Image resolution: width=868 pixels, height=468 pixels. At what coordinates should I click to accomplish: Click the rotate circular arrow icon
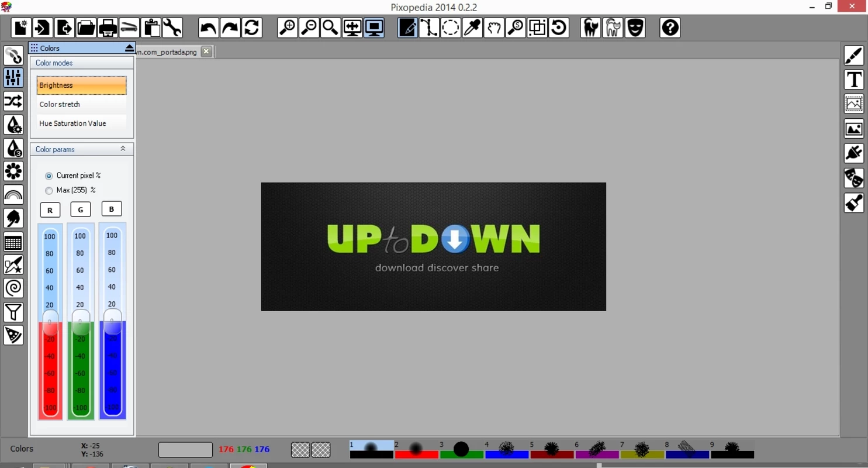[x=559, y=27]
